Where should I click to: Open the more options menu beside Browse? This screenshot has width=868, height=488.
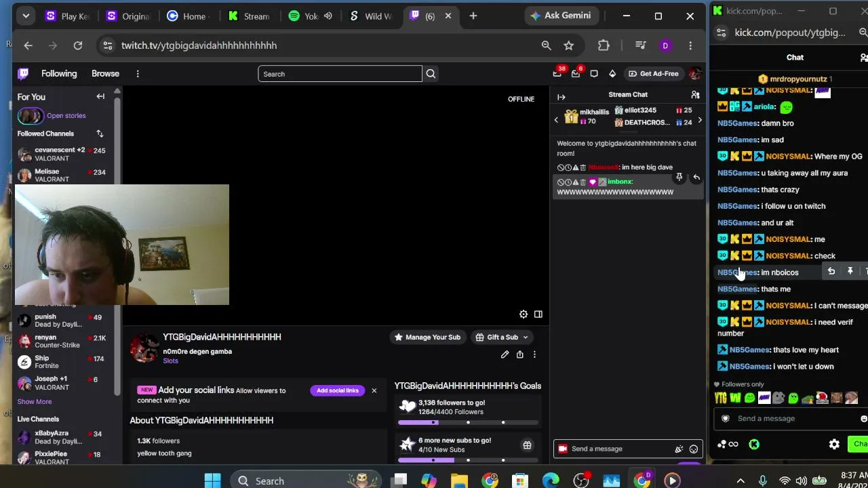click(x=138, y=74)
